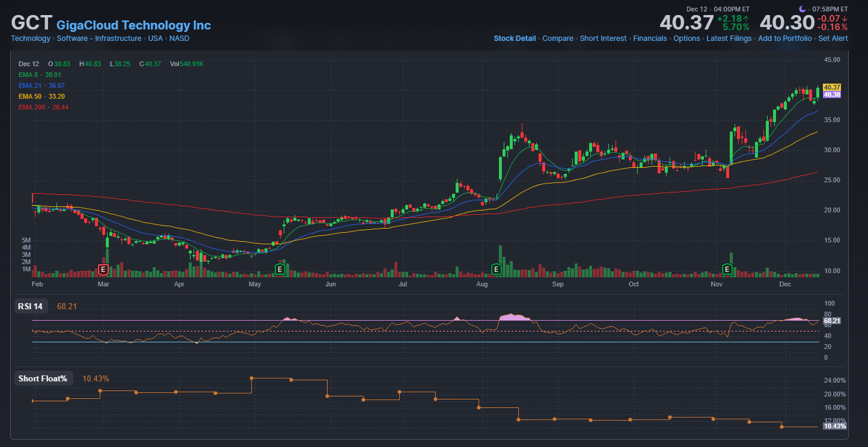Click the EMA 200 legend entry
Viewport: 868px width, 447px height.
coord(43,107)
